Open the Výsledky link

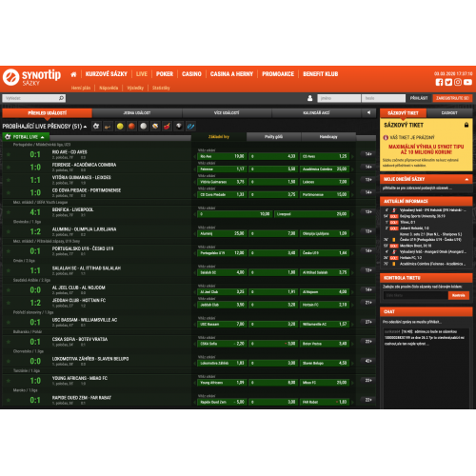(x=135, y=88)
